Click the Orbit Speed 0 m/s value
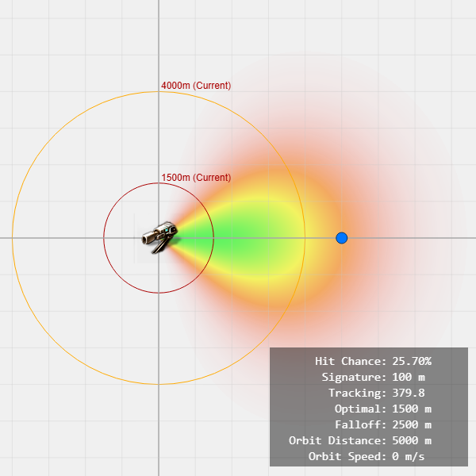 click(409, 456)
